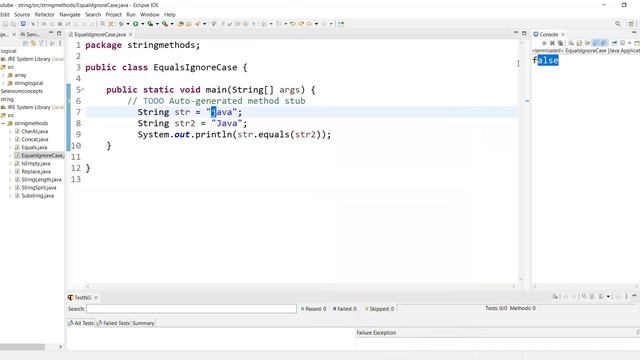Click Remove All Terminated Launches icon
Screen dimensions: 640x360
560,43
